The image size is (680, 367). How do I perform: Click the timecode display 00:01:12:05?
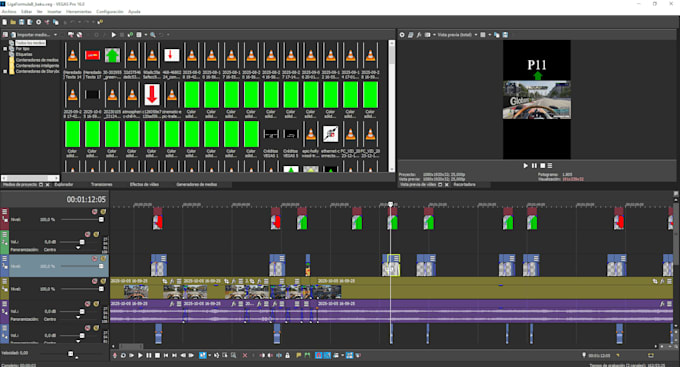(86, 199)
